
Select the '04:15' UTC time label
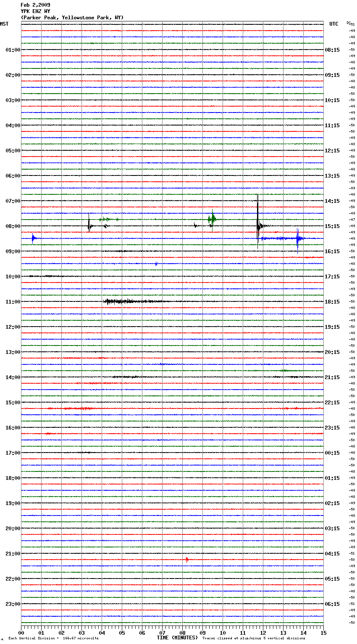point(332,554)
